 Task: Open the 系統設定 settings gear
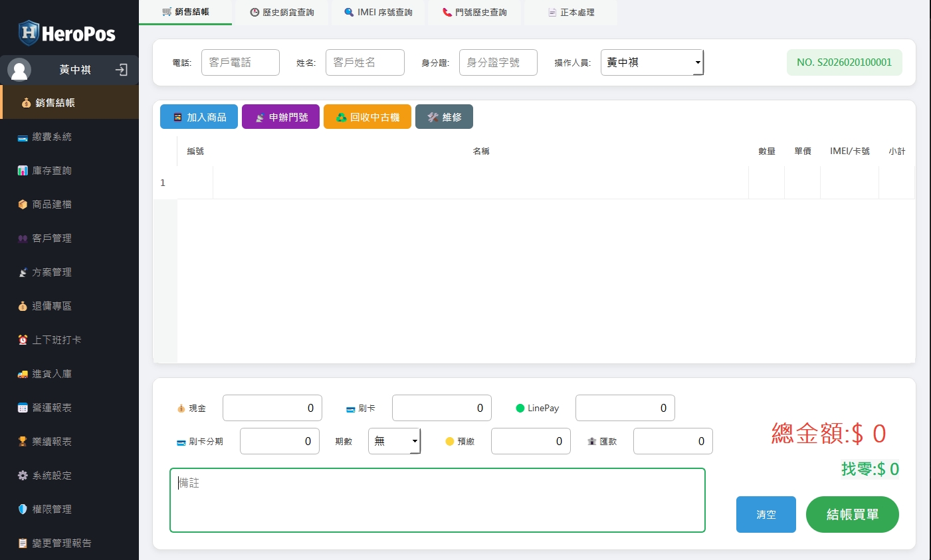(x=50, y=475)
